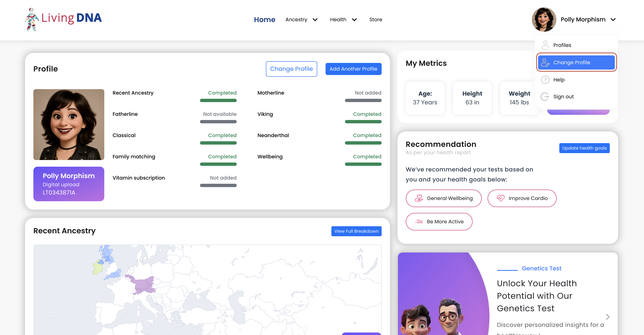Click the General Wellbeing heart-hand icon
This screenshot has width=644, height=335.
(419, 198)
